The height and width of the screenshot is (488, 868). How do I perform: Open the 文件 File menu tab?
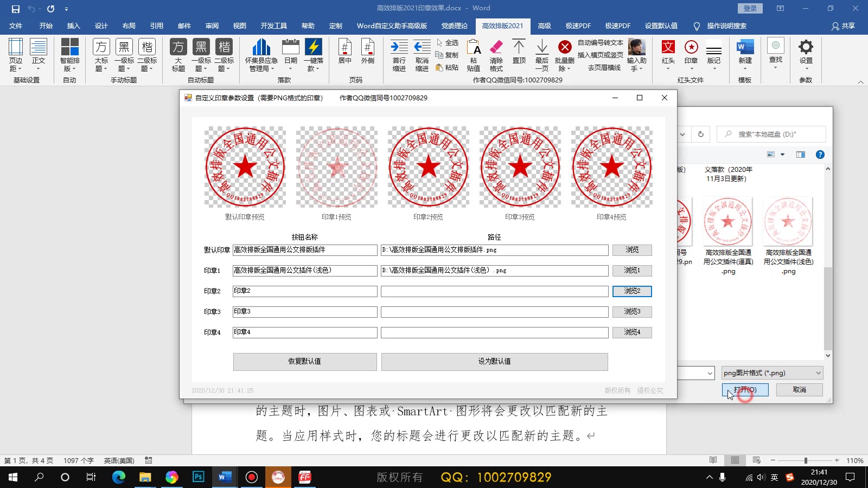pyautogui.click(x=16, y=25)
